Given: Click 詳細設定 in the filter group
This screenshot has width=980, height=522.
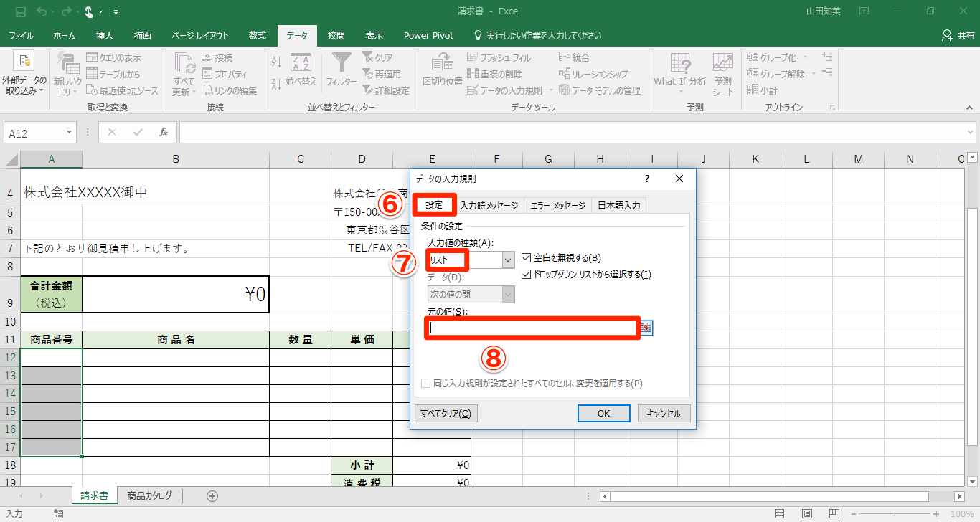Looking at the screenshot, I should [x=385, y=90].
